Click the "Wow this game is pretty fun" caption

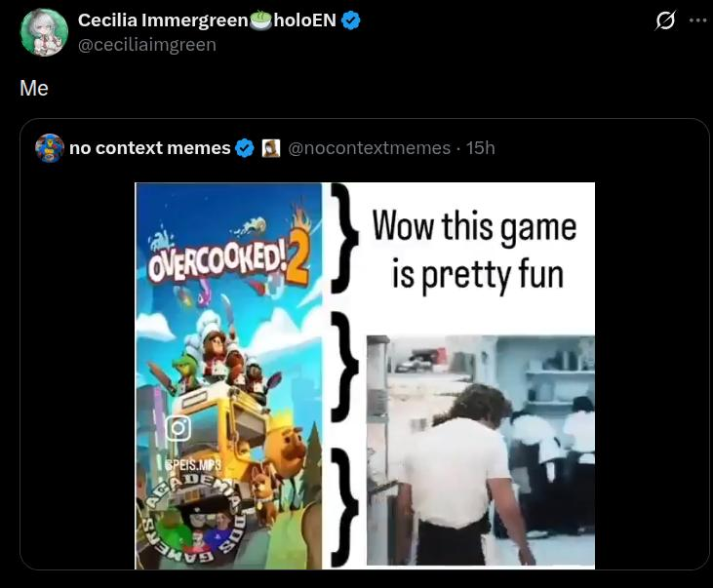(475, 251)
